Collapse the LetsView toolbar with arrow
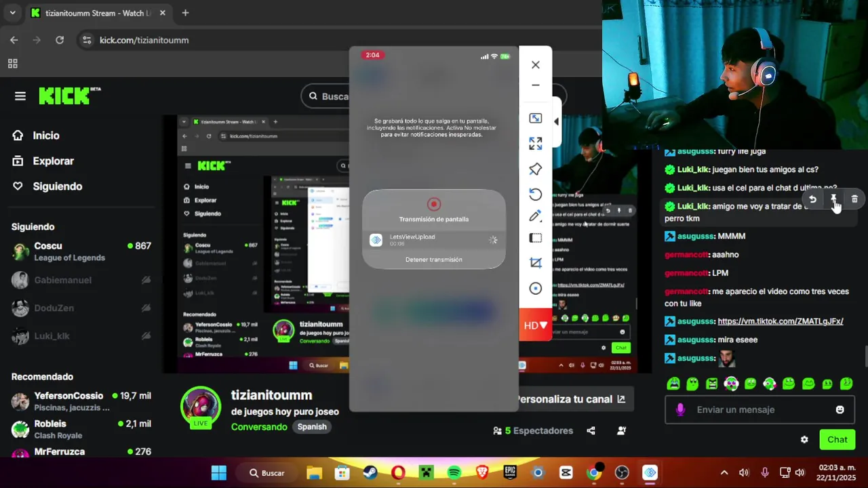This screenshot has width=868, height=488. point(557,122)
